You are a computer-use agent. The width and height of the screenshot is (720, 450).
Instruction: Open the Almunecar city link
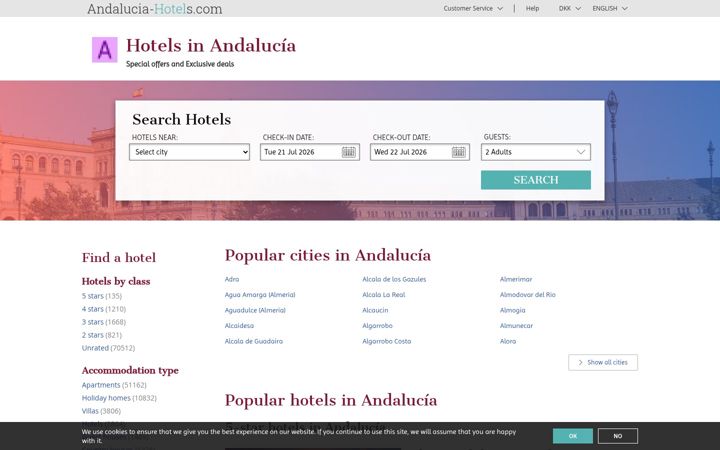(517, 326)
